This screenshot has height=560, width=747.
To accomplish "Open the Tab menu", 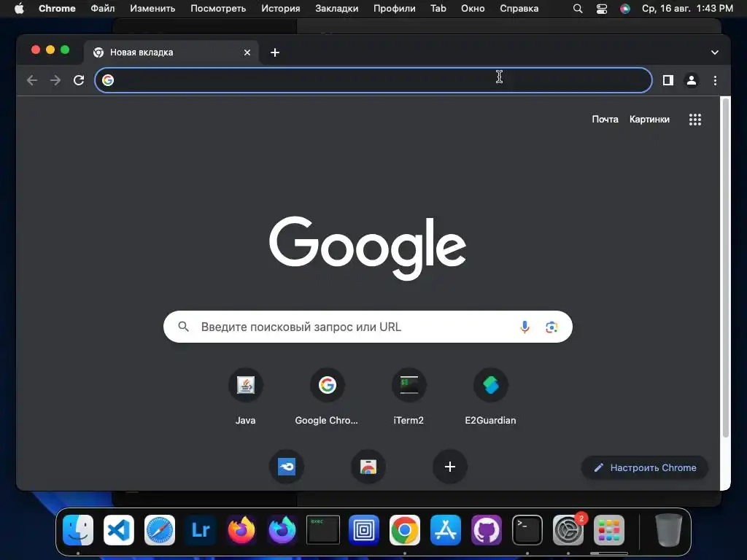I will pos(438,9).
